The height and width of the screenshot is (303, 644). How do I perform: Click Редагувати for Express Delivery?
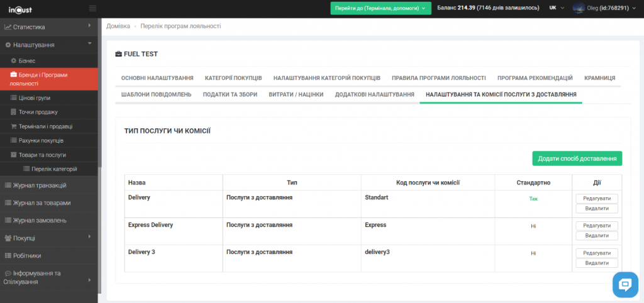click(x=596, y=226)
